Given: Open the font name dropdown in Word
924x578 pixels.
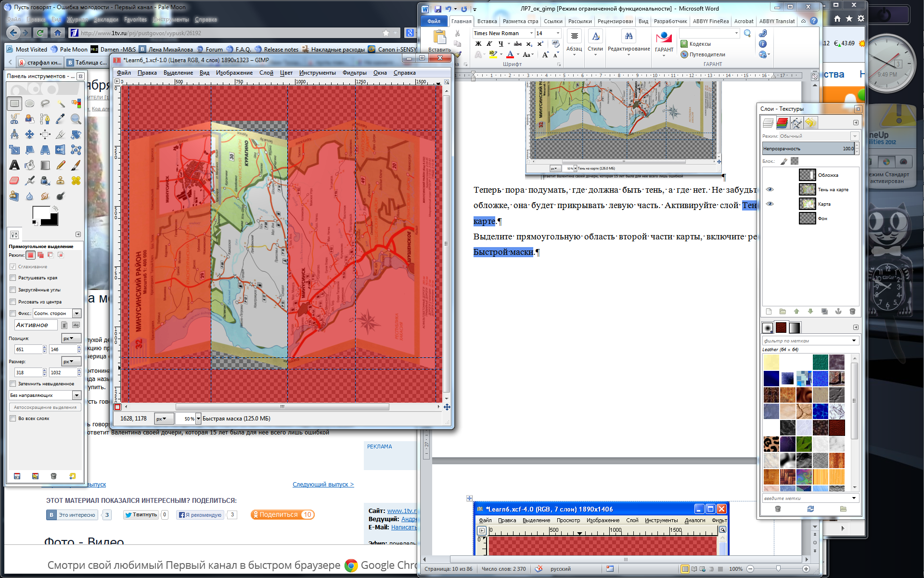Looking at the screenshot, I should point(532,33).
